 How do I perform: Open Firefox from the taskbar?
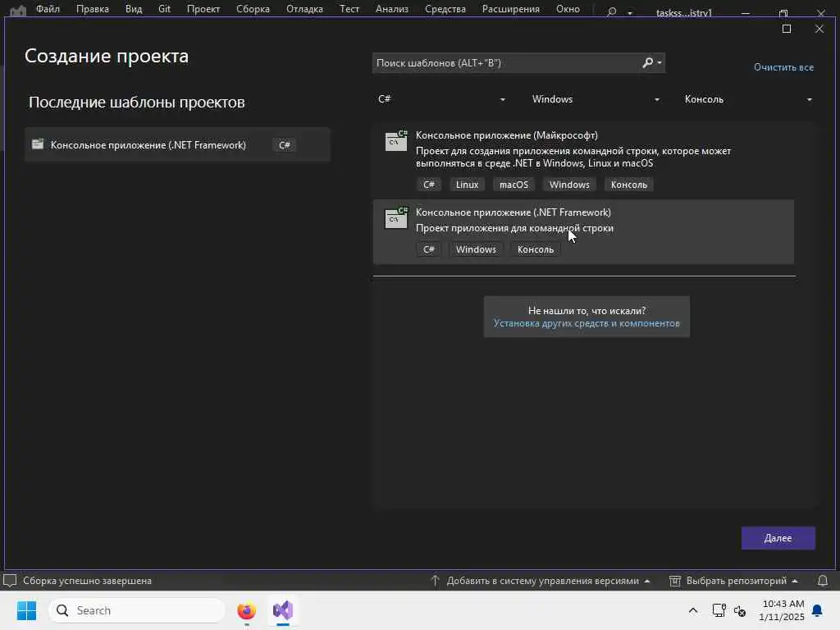(x=246, y=610)
